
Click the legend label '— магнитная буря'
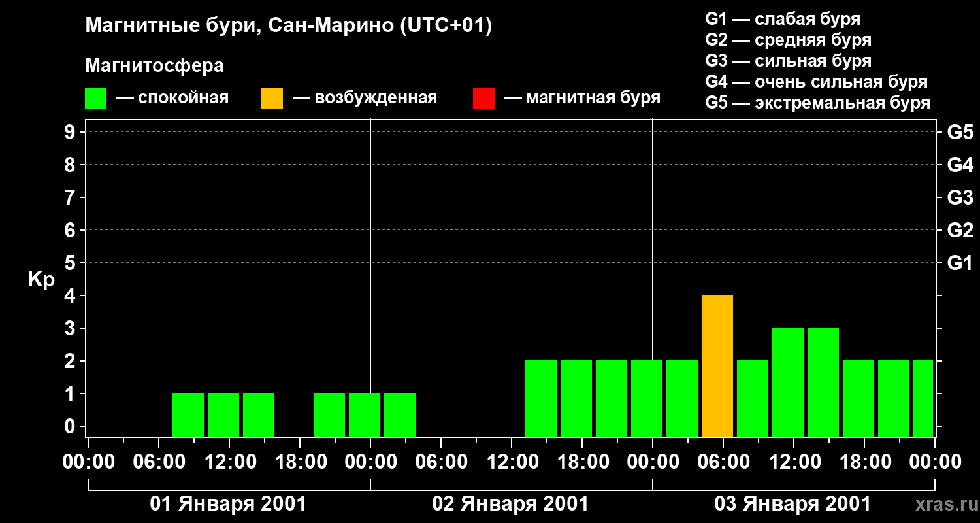pyautogui.click(x=582, y=99)
